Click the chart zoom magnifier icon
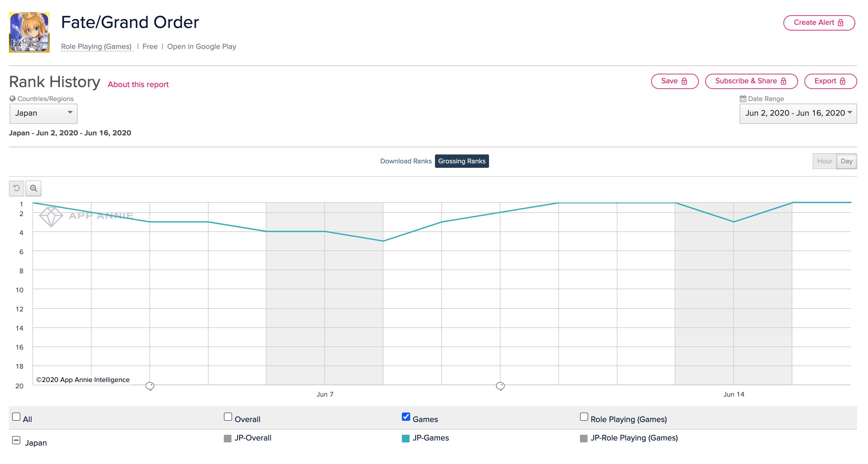This screenshot has height=464, width=868. (33, 188)
